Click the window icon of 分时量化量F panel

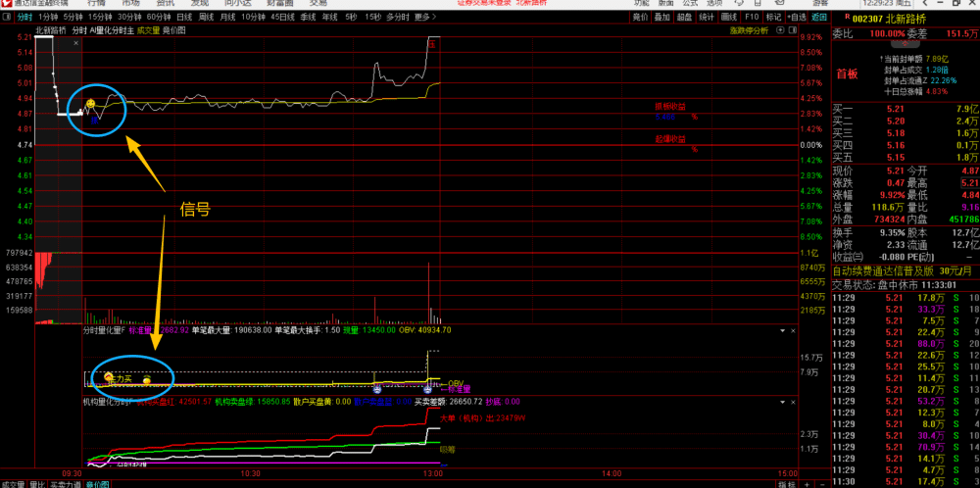[x=794, y=329]
